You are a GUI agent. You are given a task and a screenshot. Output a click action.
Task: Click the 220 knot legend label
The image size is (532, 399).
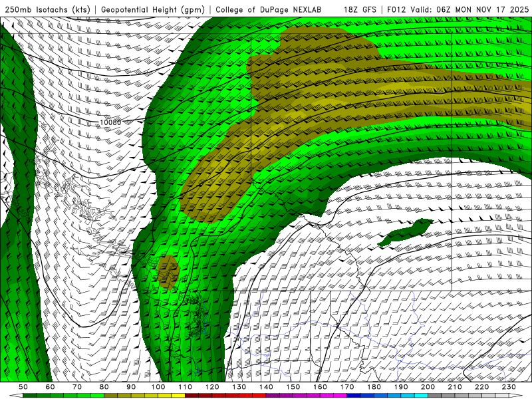(482, 387)
